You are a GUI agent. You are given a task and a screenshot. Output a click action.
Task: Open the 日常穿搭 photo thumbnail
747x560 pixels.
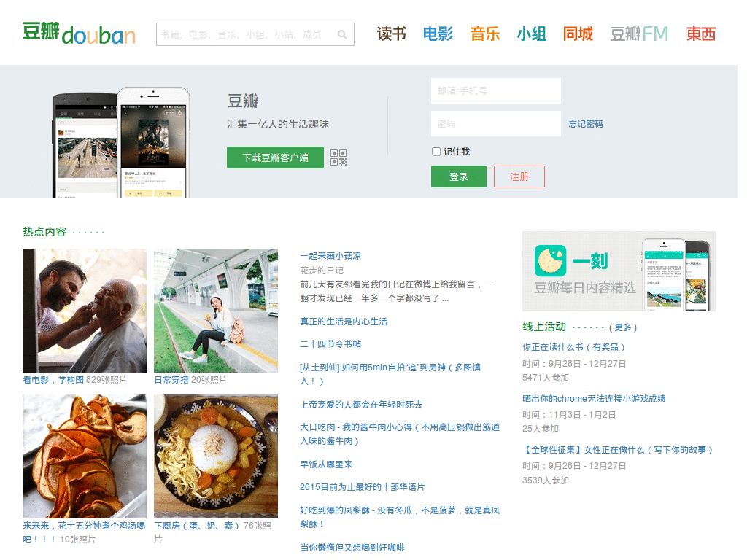pyautogui.click(x=216, y=310)
